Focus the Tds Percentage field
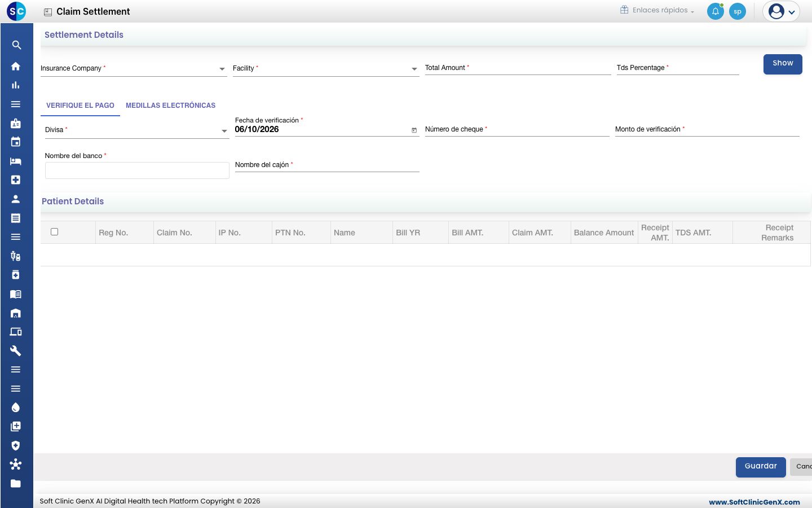 coord(678,68)
